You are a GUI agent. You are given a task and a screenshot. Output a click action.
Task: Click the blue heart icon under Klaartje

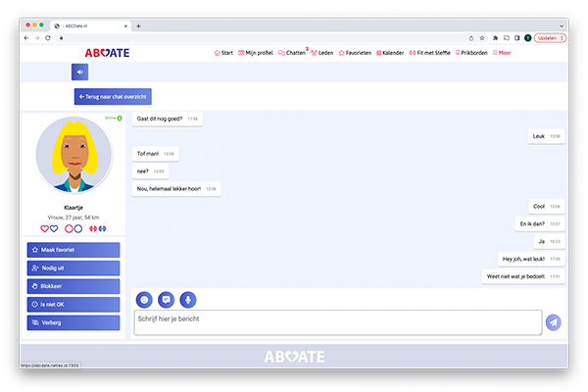click(54, 228)
